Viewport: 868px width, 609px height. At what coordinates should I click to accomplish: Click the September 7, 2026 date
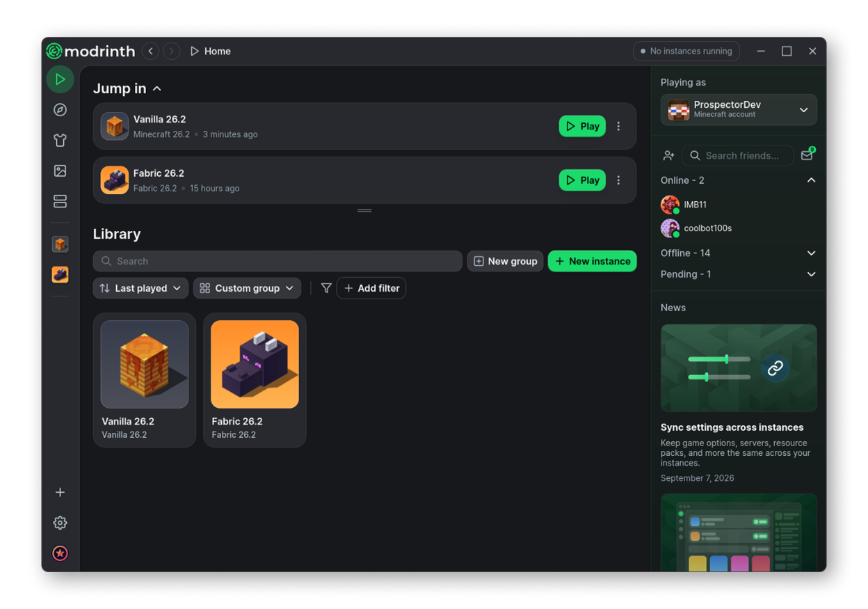697,478
